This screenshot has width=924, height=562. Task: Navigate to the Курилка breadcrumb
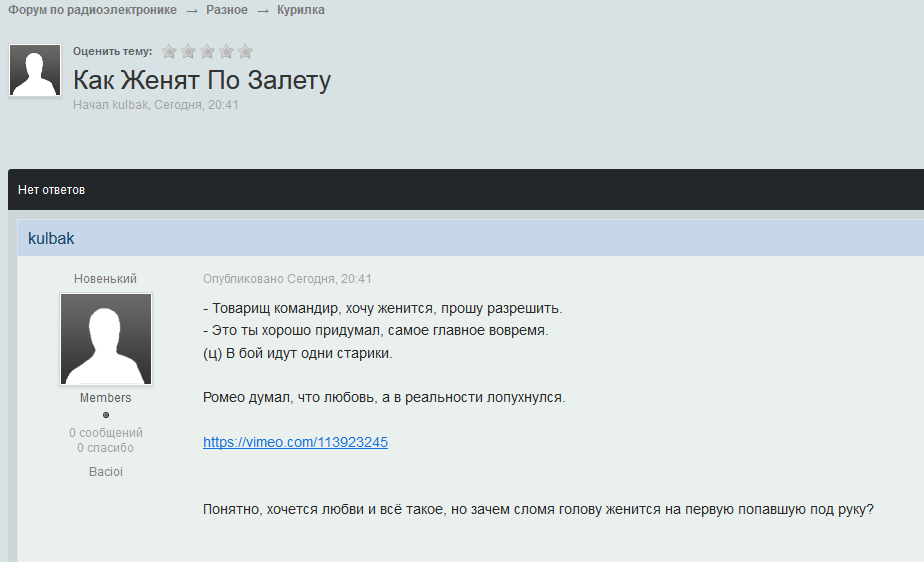pyautogui.click(x=301, y=10)
